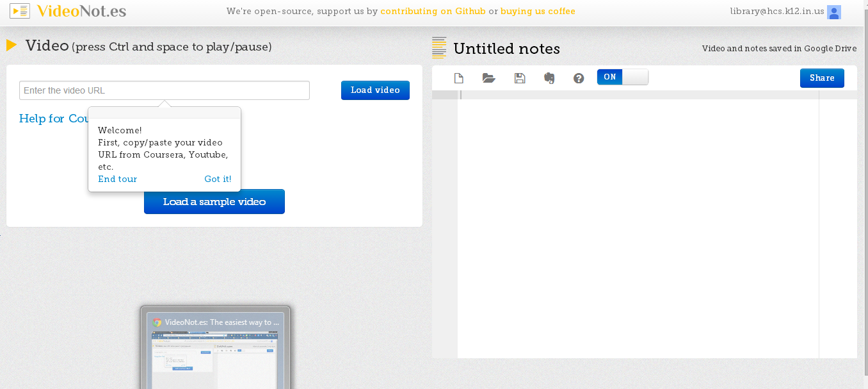Click the video URL input field
This screenshot has width=868, height=389.
click(165, 90)
